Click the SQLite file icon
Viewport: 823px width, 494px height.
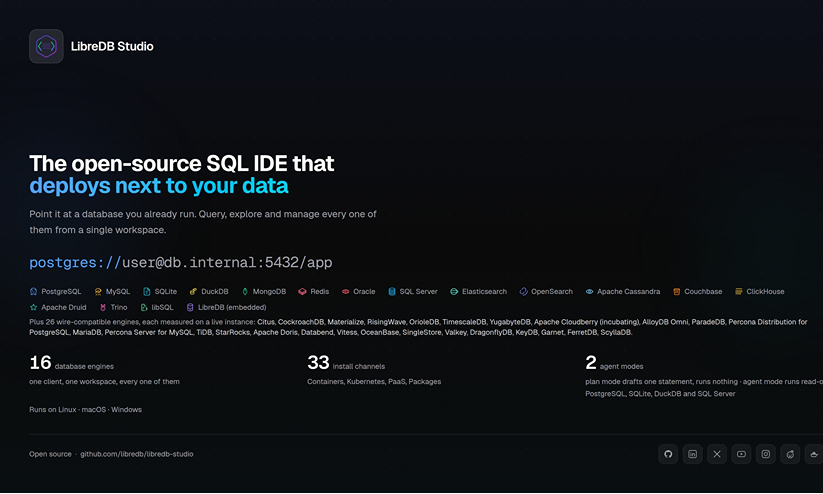click(147, 291)
